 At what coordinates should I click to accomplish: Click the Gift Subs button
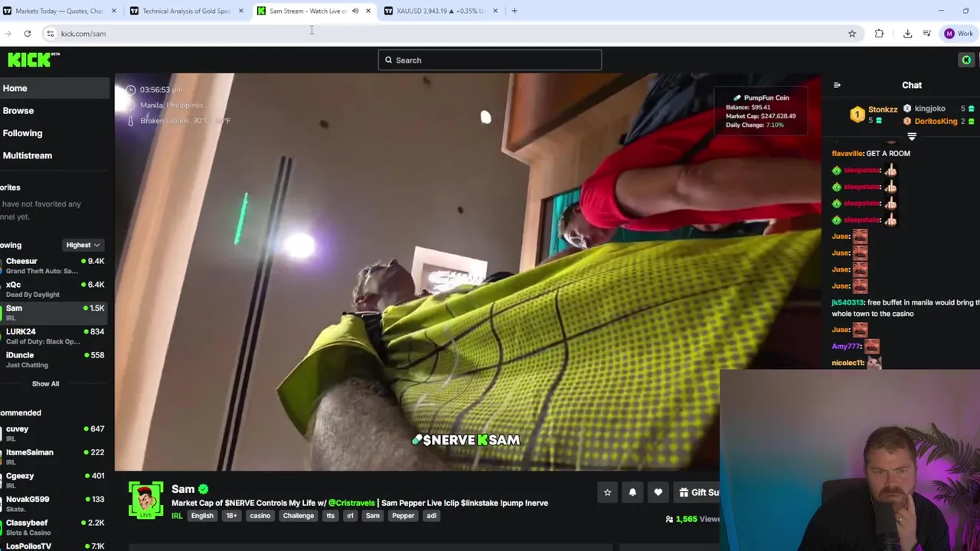pyautogui.click(x=697, y=493)
